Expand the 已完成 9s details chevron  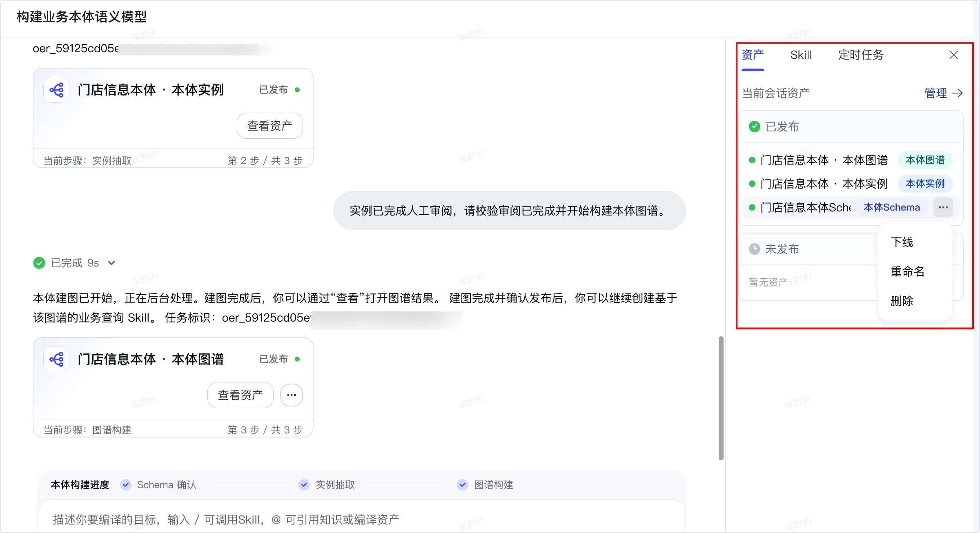pyautogui.click(x=111, y=263)
